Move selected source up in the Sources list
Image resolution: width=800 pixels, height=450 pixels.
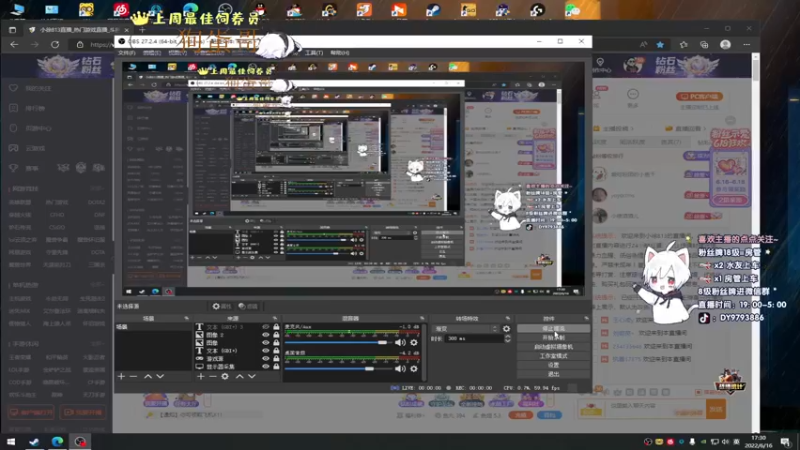pyautogui.click(x=239, y=377)
